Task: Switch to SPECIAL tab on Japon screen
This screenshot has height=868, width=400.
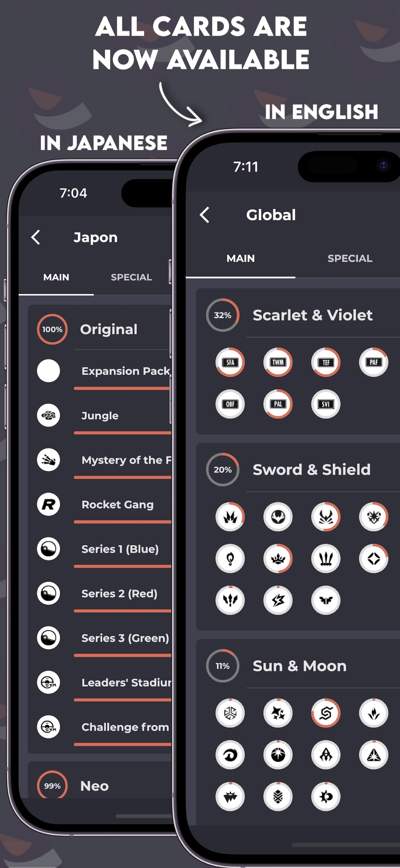Action: 131,277
